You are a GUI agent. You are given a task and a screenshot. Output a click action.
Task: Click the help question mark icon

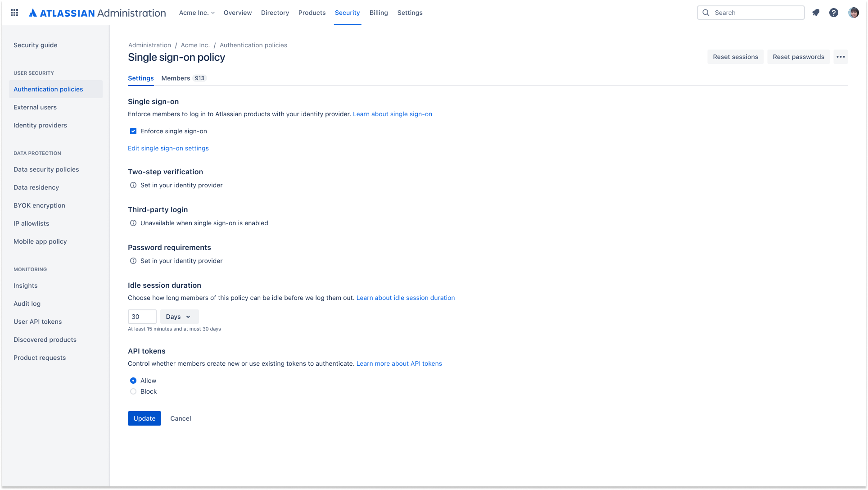834,13
